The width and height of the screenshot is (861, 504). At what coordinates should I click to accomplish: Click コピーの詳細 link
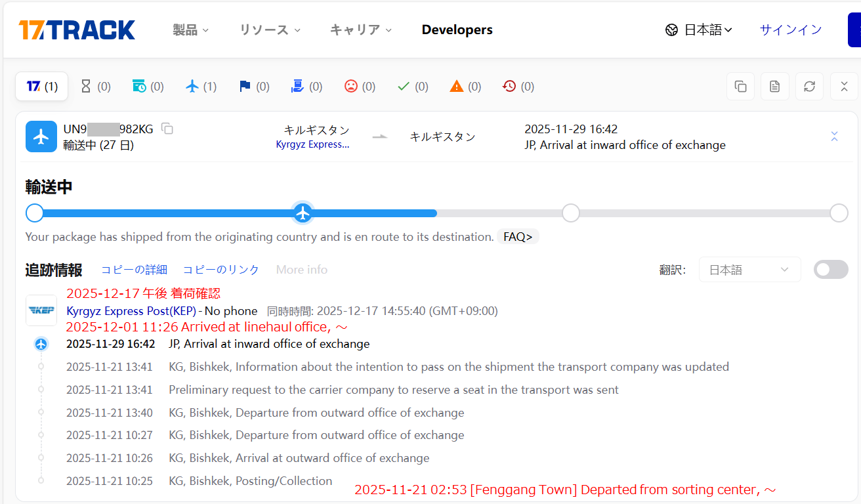[134, 270]
